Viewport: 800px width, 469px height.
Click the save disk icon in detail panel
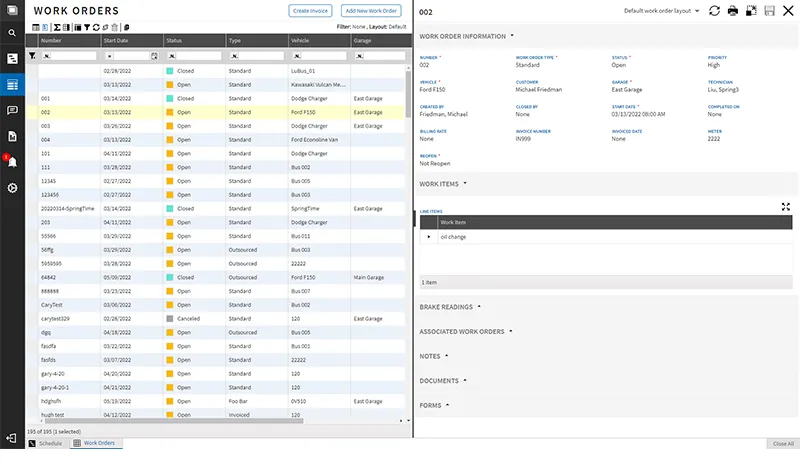(x=769, y=11)
